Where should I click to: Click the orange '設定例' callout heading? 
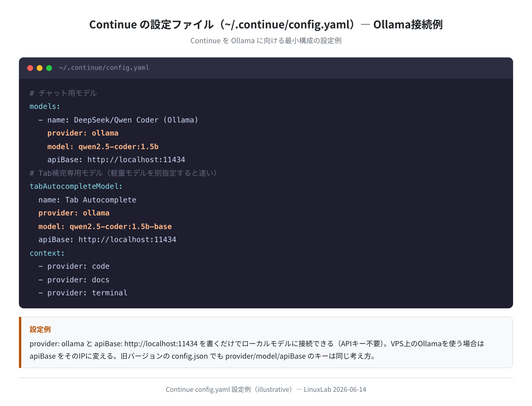40,329
